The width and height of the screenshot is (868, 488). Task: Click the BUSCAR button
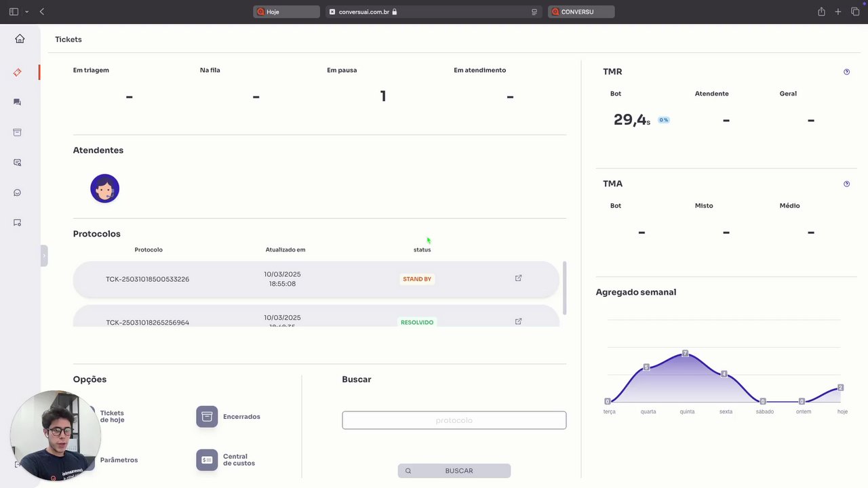tap(454, 470)
